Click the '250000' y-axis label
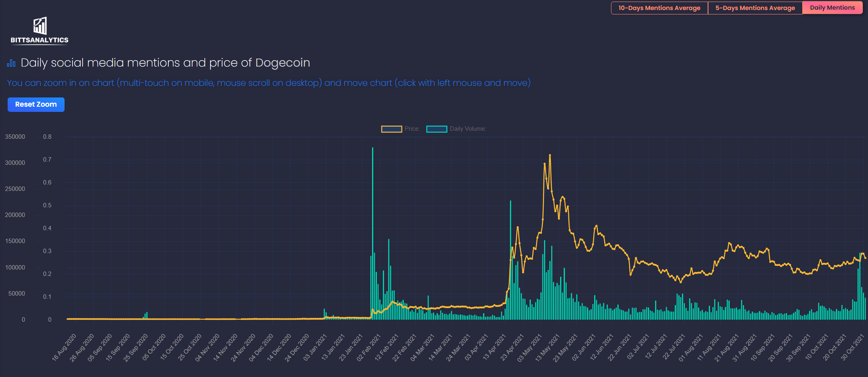868x377 pixels. 15,189
